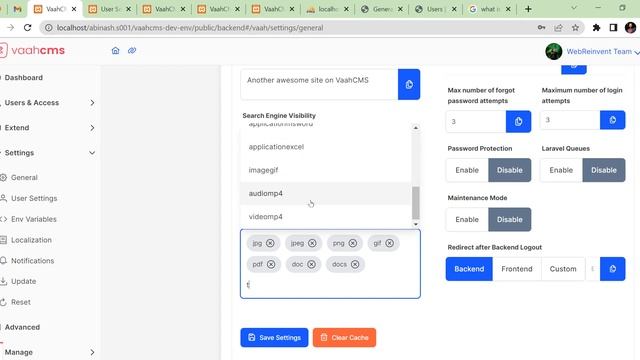The image size is (640, 360).
Task: Open Chrome profile avatar
Action: pos(630,28)
